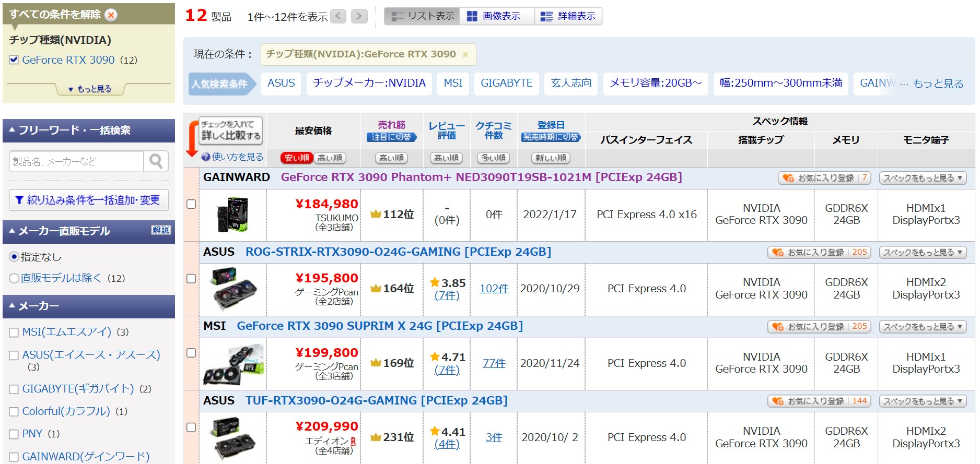The height and width of the screenshot is (464, 980).
Task: Open (7件) reviews for MSI SUPRIM X
Action: point(447,370)
